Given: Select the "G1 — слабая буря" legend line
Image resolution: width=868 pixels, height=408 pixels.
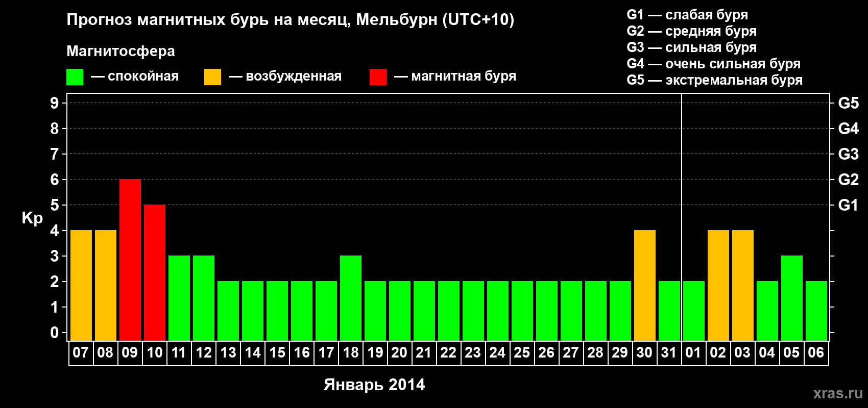Looking at the screenshot, I should (687, 15).
